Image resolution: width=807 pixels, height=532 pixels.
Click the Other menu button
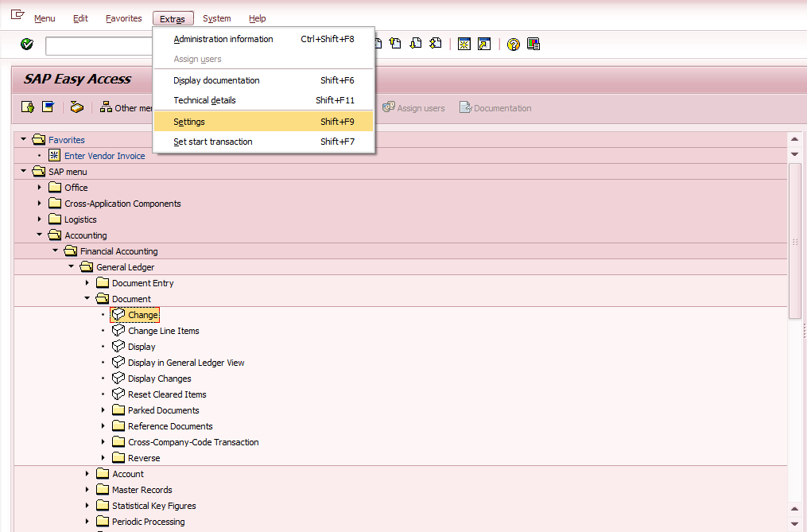[x=126, y=107]
